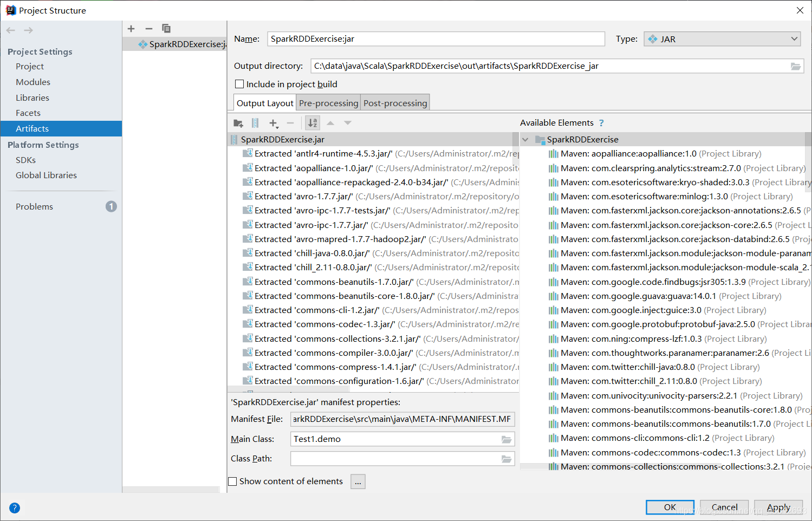Go forward with right arrow icon

click(28, 30)
